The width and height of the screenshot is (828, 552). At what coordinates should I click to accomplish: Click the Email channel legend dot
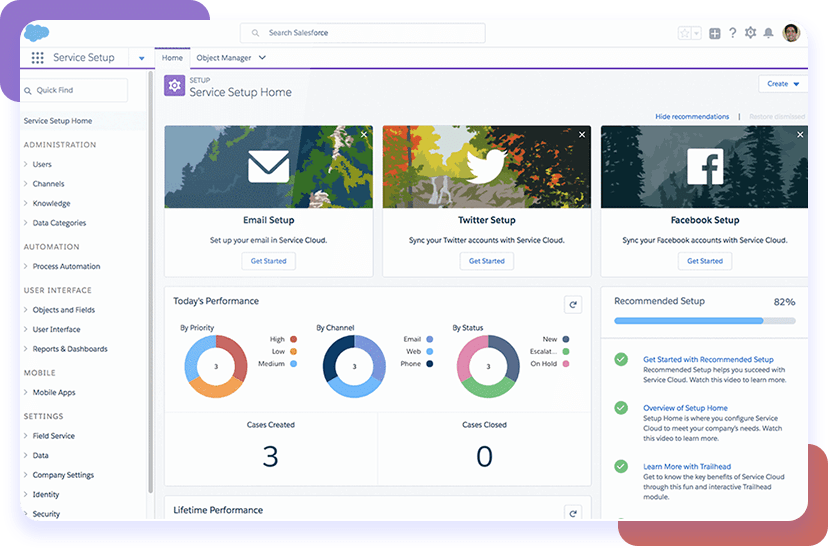(x=430, y=339)
